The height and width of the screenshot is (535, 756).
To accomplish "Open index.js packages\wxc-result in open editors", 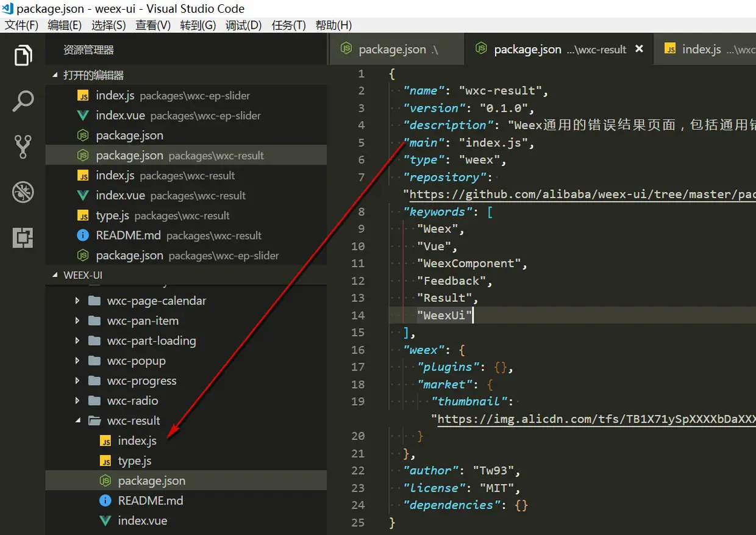I will click(x=186, y=176).
